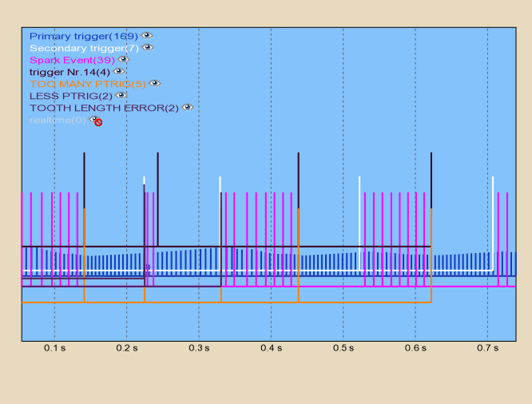The width and height of the screenshot is (532, 404).
Task: Click the 0.4 s time axis tick label
Action: (271, 349)
